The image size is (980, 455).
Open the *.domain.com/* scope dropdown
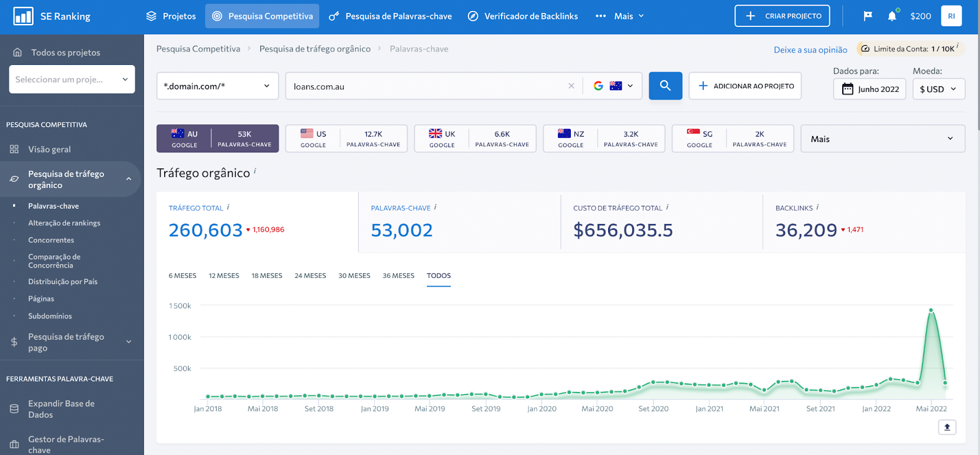tap(217, 86)
